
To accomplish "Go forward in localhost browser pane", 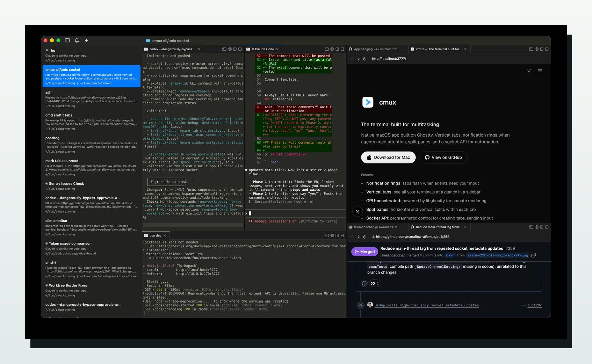I will click(358, 59).
